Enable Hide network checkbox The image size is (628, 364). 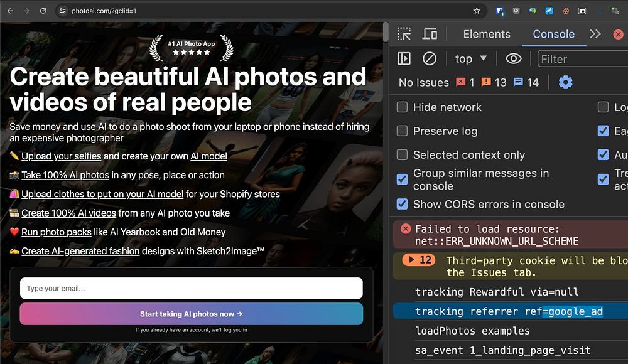(x=402, y=107)
